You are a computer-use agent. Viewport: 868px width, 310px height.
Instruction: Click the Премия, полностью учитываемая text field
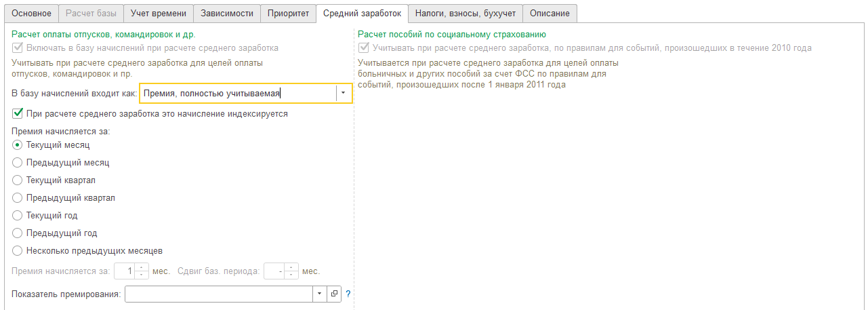pos(237,93)
